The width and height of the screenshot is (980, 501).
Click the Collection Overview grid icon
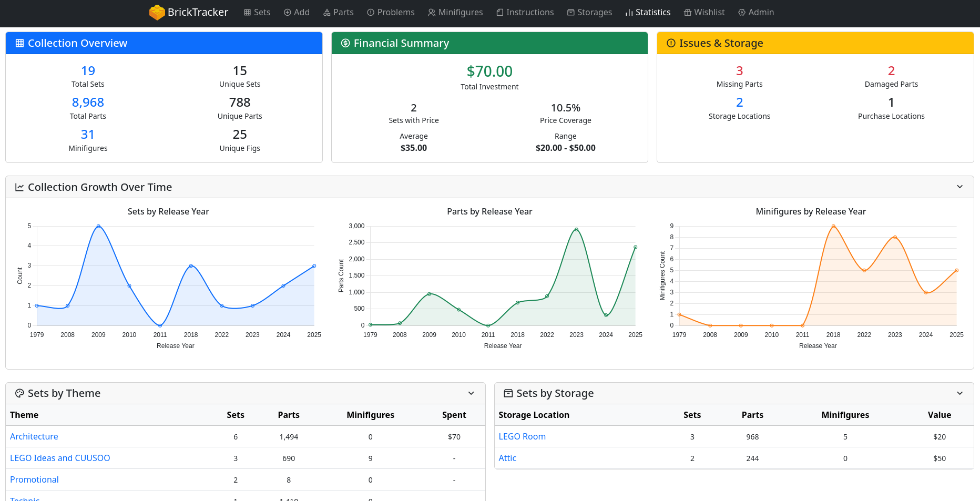click(x=19, y=43)
